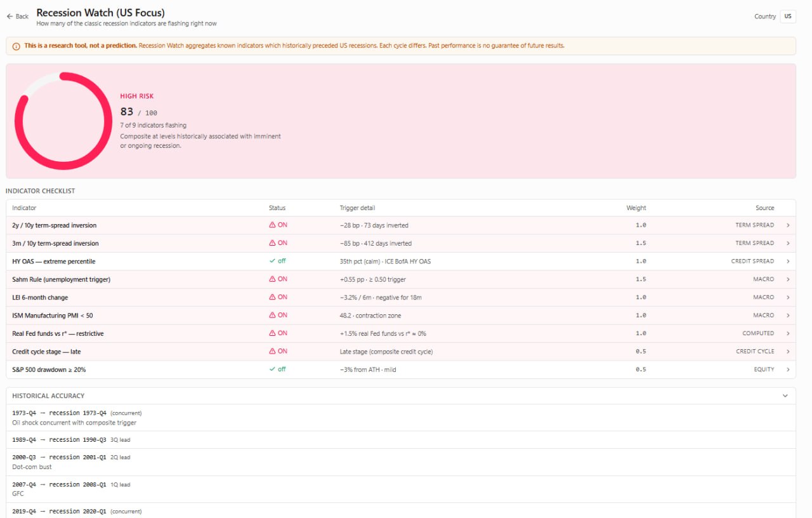Expand the HY OAS row chevron
The height and width of the screenshot is (518, 812).
coord(788,262)
